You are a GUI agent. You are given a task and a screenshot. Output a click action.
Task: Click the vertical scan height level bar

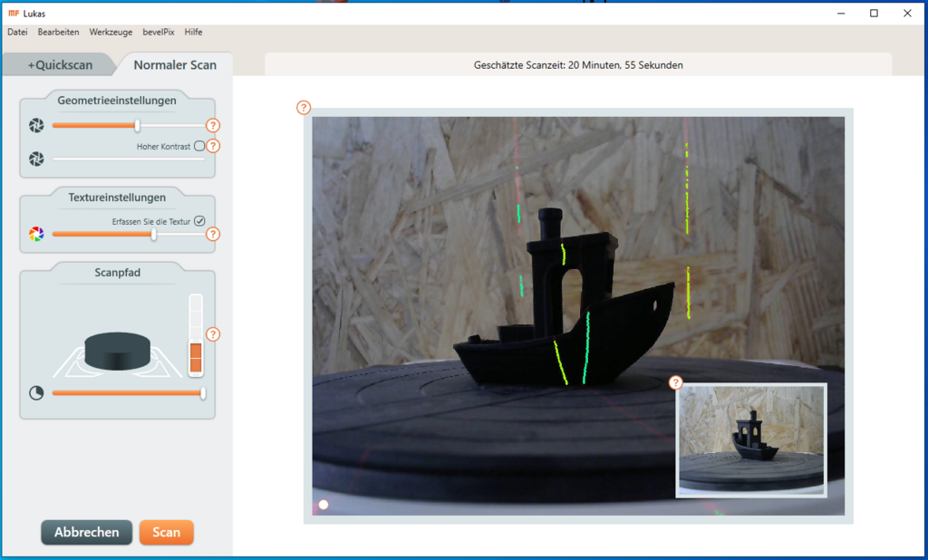click(196, 335)
